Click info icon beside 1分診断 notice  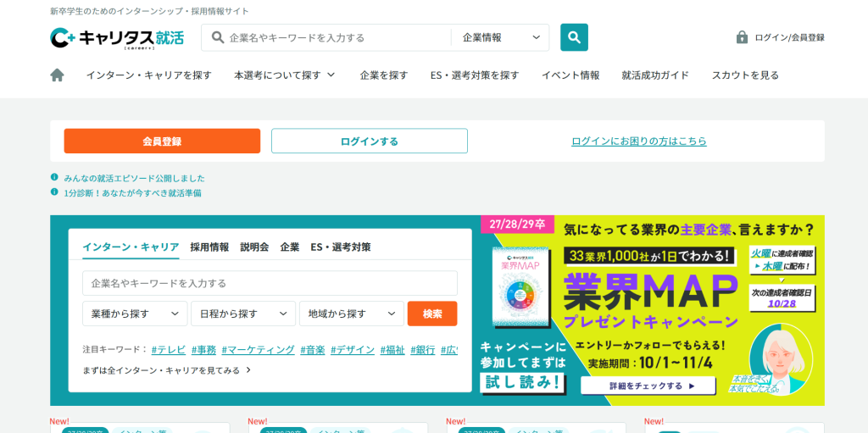coord(55,192)
